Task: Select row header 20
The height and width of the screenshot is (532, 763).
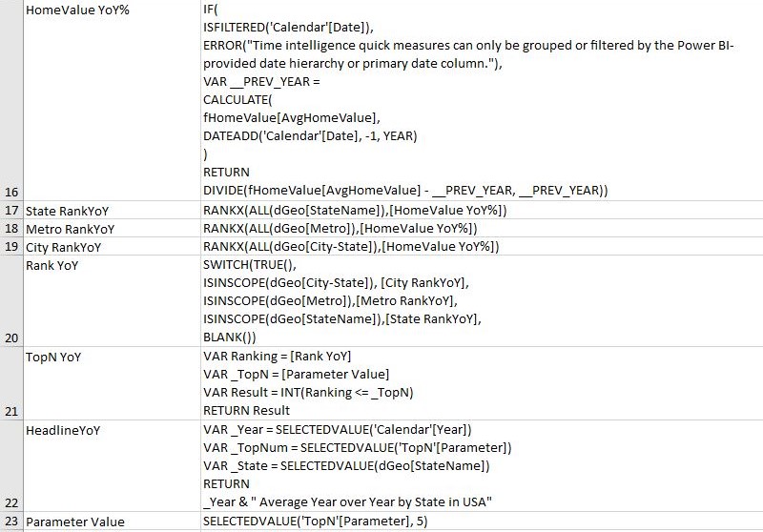Action: [11, 300]
